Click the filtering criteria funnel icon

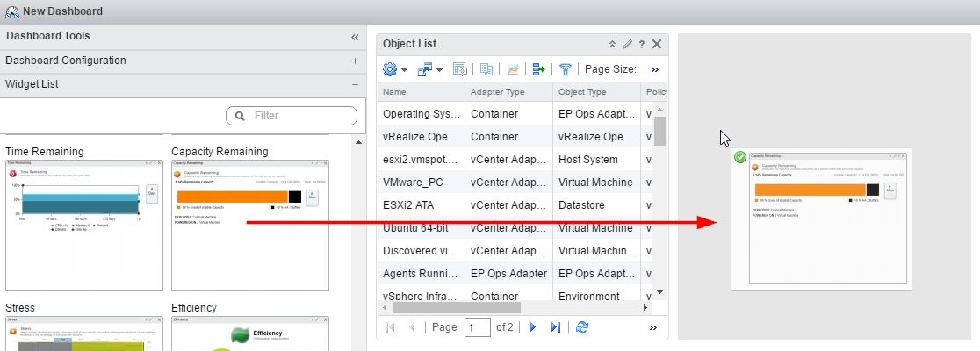pos(565,69)
